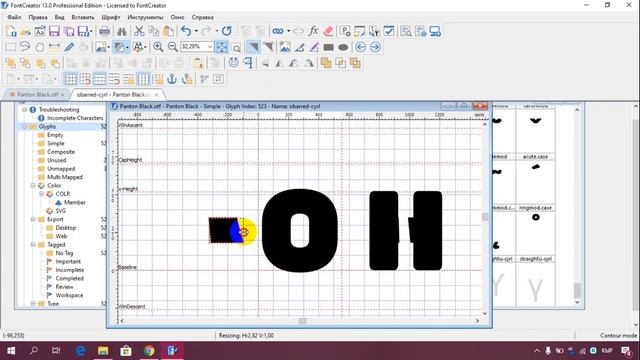Toggle the highlighted fit-to-window zoom button
Image resolution: width=640 pixels, height=360 pixels.
pyautogui.click(x=222, y=47)
